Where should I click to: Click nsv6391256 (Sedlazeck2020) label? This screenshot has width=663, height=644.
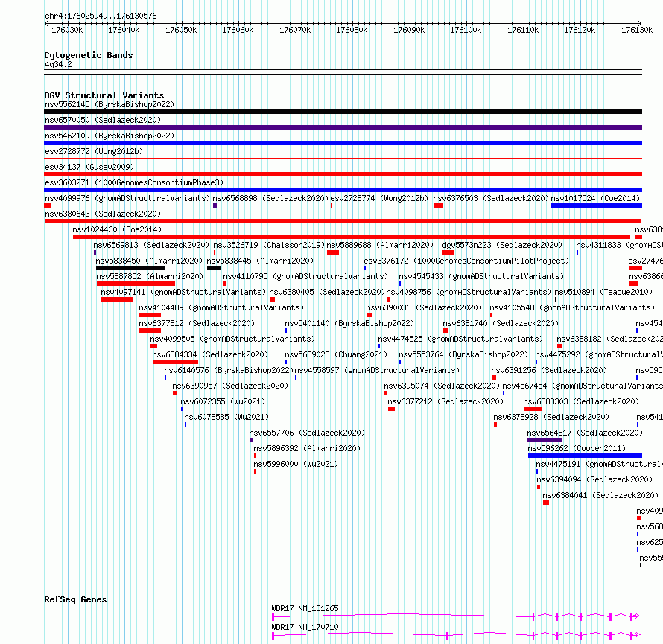tap(549, 370)
